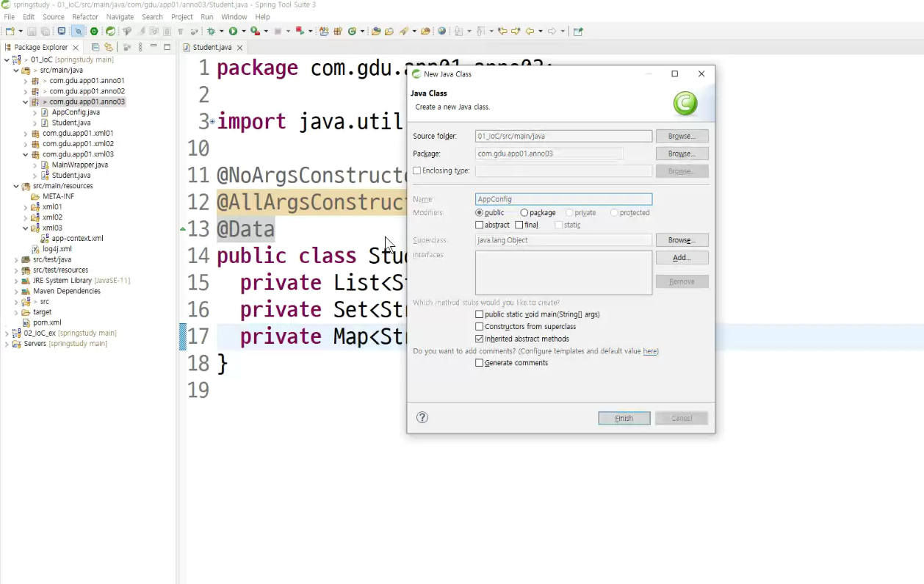
Task: Enable Constructors from superclass checkbox
Action: 480,326
